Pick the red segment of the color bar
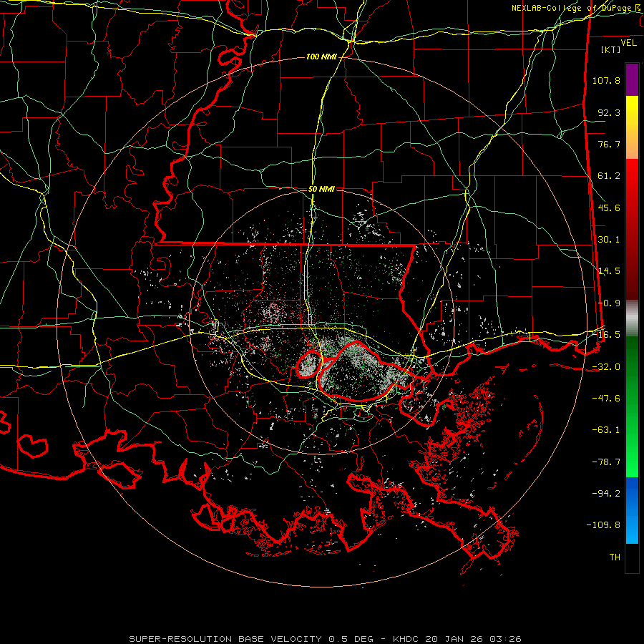This screenshot has width=644, height=644. 632,229
